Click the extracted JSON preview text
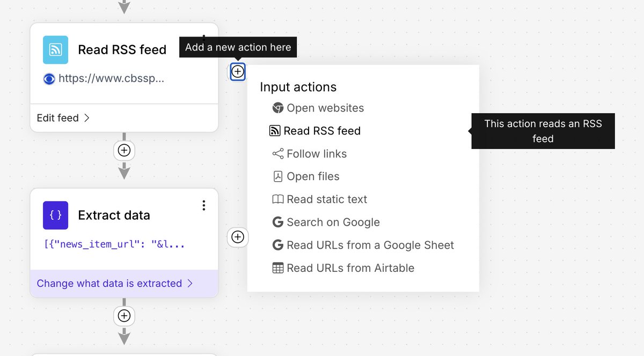Viewport: 644px width, 356px height. [114, 244]
